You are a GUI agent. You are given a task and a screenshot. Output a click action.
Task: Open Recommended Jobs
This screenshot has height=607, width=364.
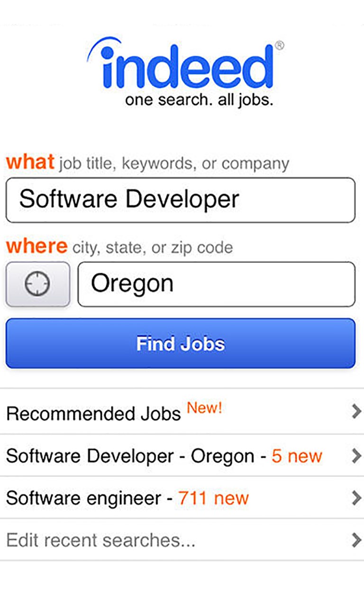(x=182, y=412)
